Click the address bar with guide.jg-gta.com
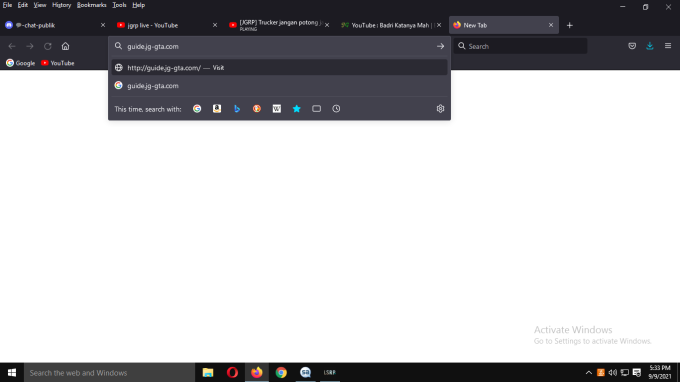Image resolution: width=680 pixels, height=382 pixels. point(278,46)
